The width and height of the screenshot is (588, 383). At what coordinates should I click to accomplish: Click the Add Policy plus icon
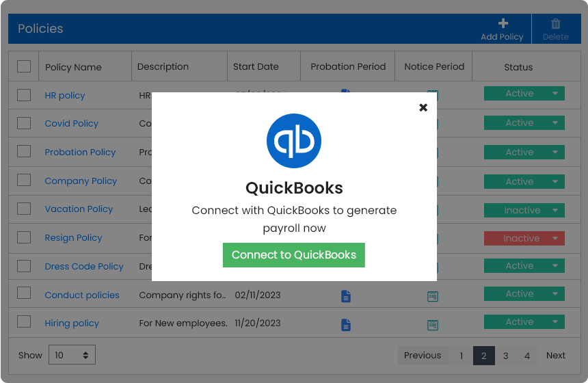click(x=503, y=23)
